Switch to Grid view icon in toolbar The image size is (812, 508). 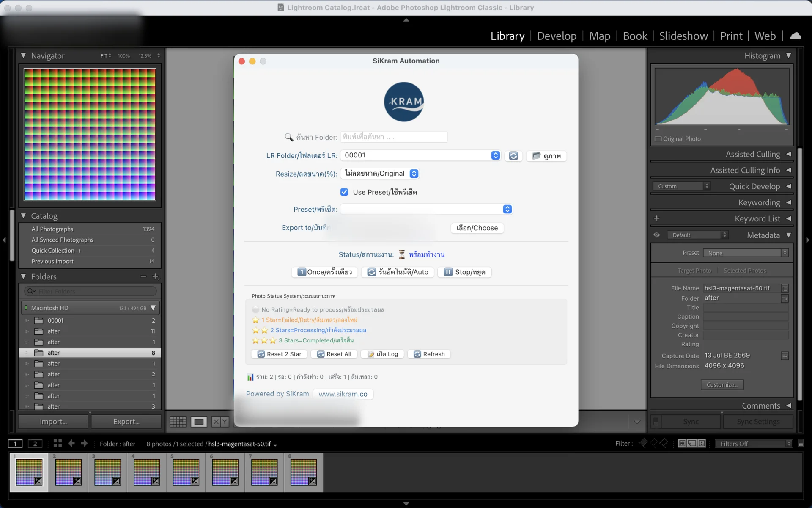(178, 422)
